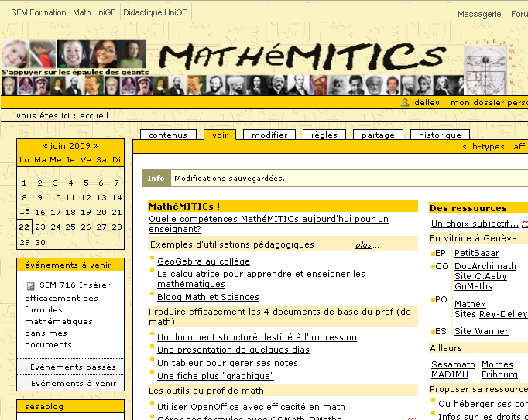Open Une présentation de quelques dias
Screen dimensions: 528x420
(x=233, y=350)
